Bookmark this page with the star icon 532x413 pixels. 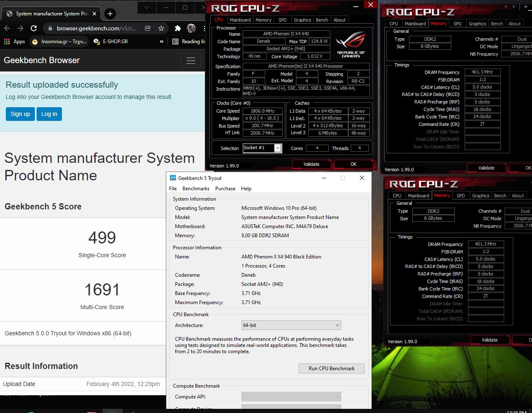(161, 28)
